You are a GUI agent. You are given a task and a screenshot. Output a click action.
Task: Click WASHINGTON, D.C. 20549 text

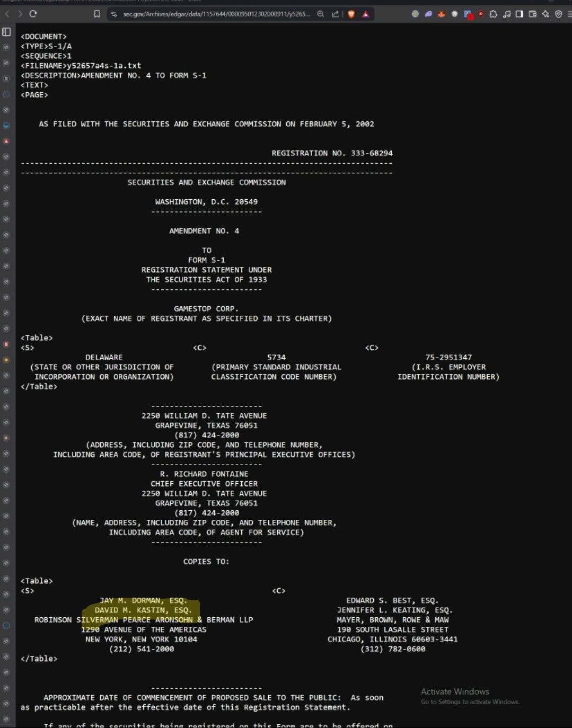tap(206, 202)
